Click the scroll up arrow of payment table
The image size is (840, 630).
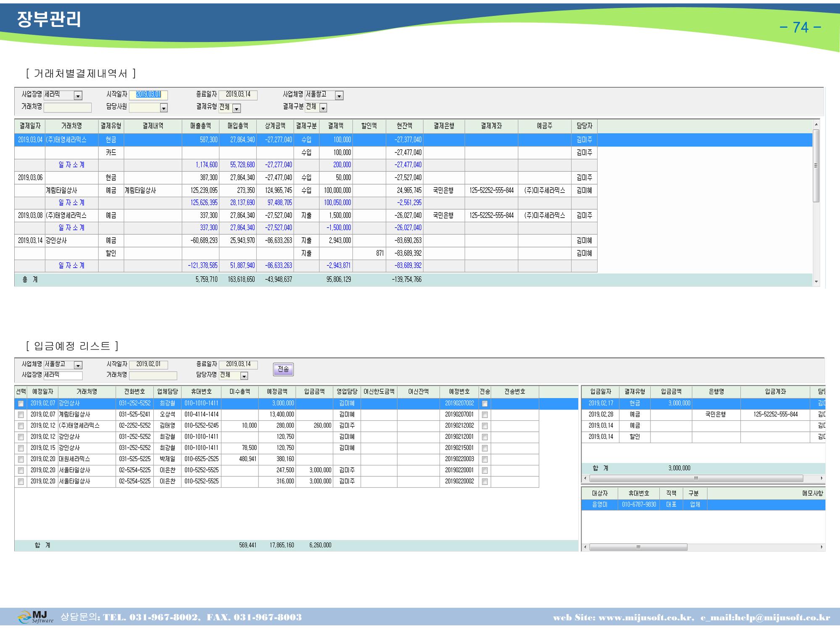point(816,124)
